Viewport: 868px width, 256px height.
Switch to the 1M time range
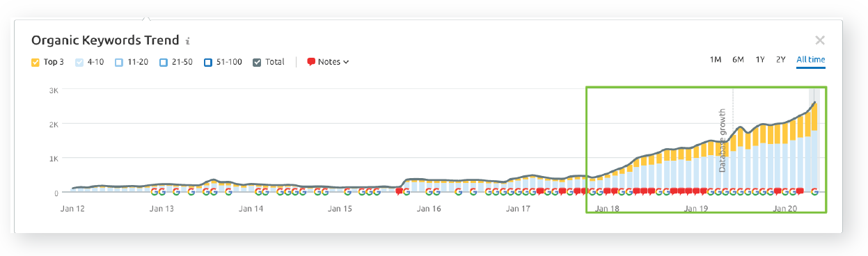click(716, 60)
